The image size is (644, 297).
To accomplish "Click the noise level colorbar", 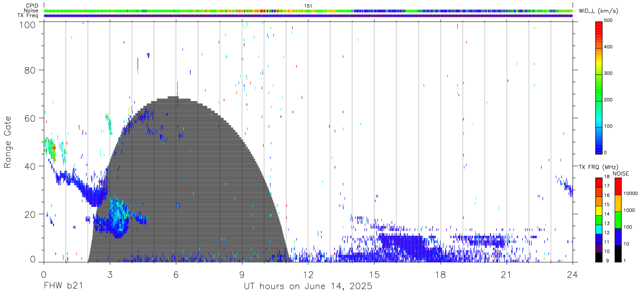I will tap(617, 219).
